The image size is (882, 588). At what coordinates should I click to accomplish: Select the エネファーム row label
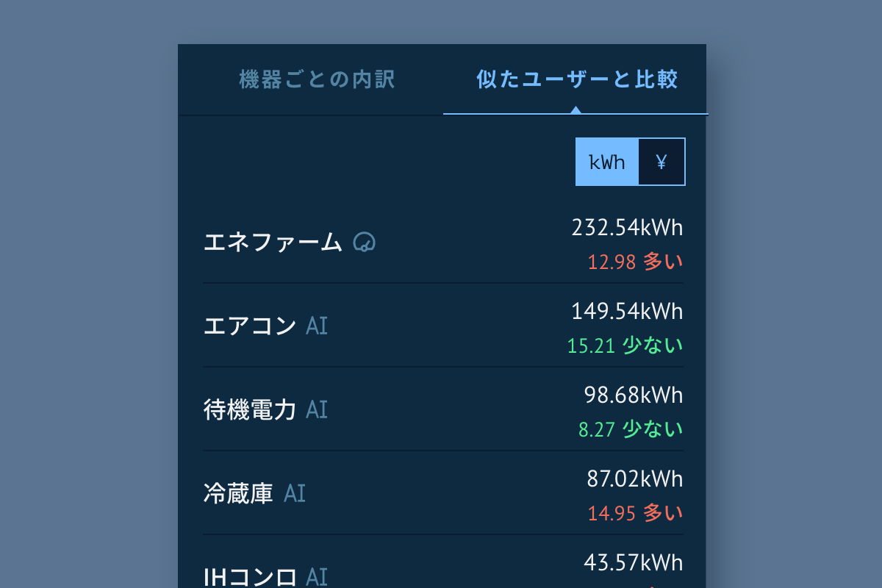[273, 242]
